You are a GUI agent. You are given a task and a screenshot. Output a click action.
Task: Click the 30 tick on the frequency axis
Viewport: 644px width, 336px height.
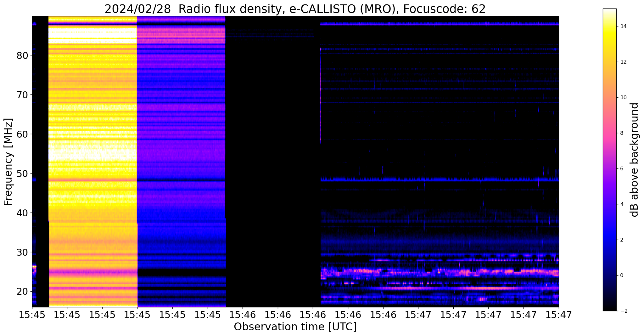pos(22,252)
